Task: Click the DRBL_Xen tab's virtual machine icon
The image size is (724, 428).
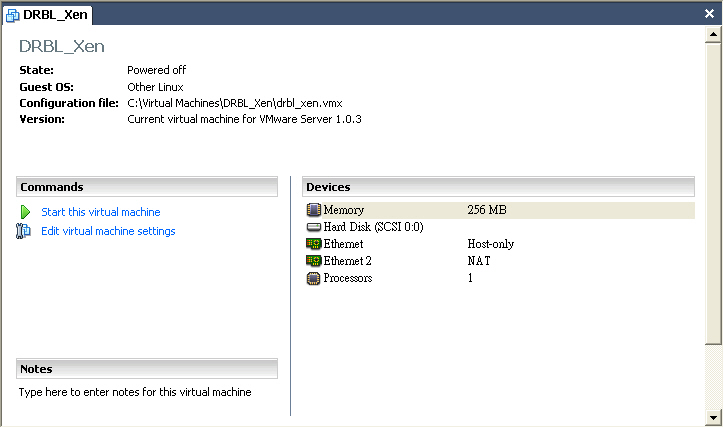Action: [x=12, y=15]
